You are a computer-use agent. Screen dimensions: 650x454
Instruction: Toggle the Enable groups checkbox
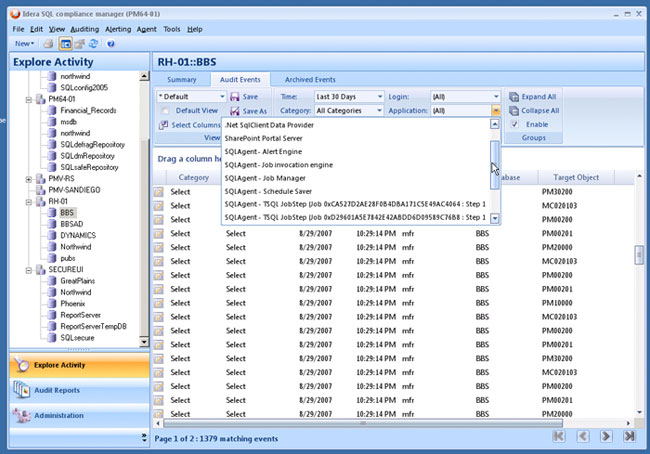(x=514, y=124)
